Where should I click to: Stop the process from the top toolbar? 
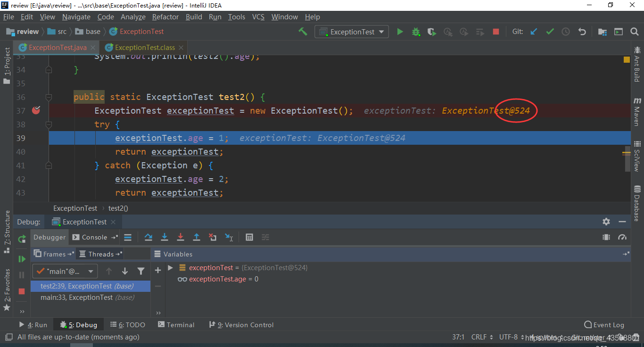tap(495, 32)
